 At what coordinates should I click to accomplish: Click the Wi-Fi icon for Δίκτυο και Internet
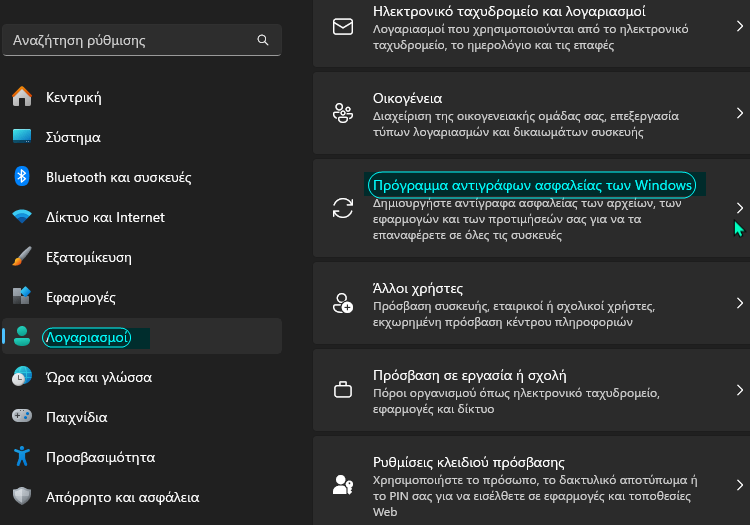22,217
